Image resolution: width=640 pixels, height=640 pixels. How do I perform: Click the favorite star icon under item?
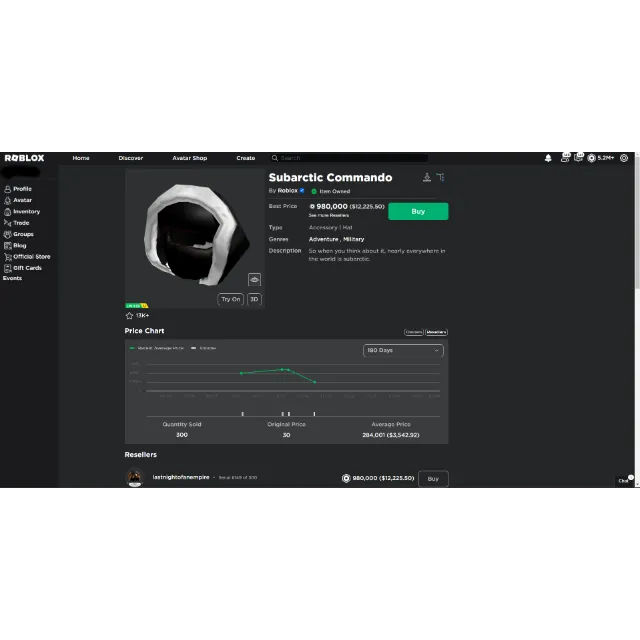(129, 315)
